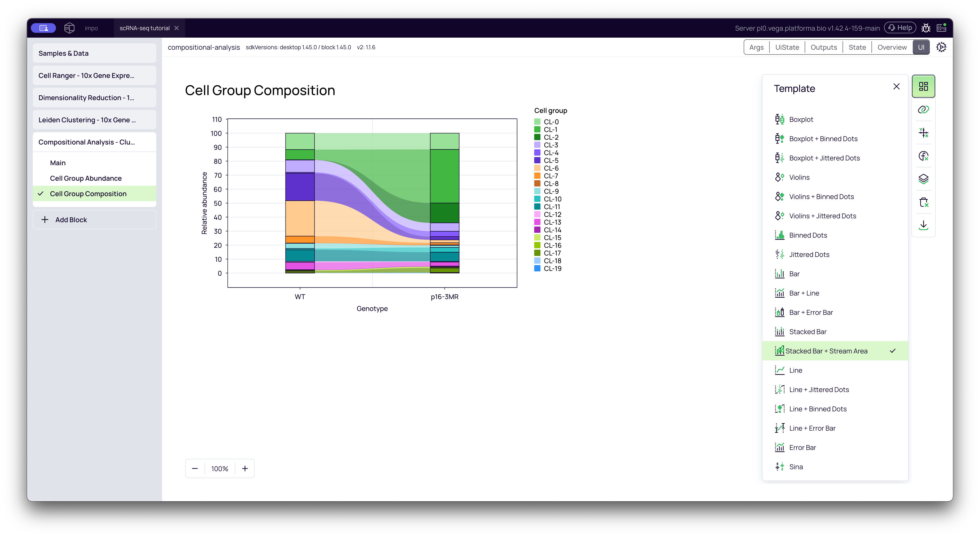Toggle the template grid icon
Image resolution: width=980 pixels, height=537 pixels.
click(923, 86)
